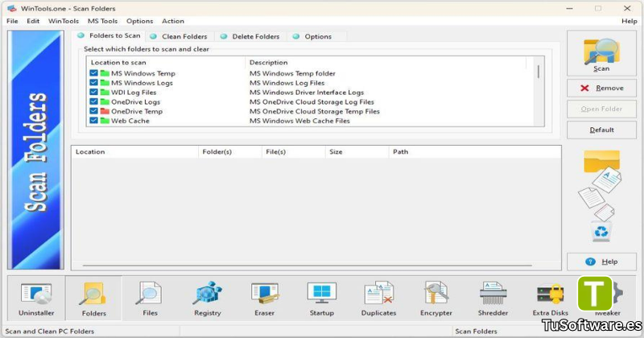Open the Files scan tool
Screen dimensions: 644x338
[x=150, y=299]
